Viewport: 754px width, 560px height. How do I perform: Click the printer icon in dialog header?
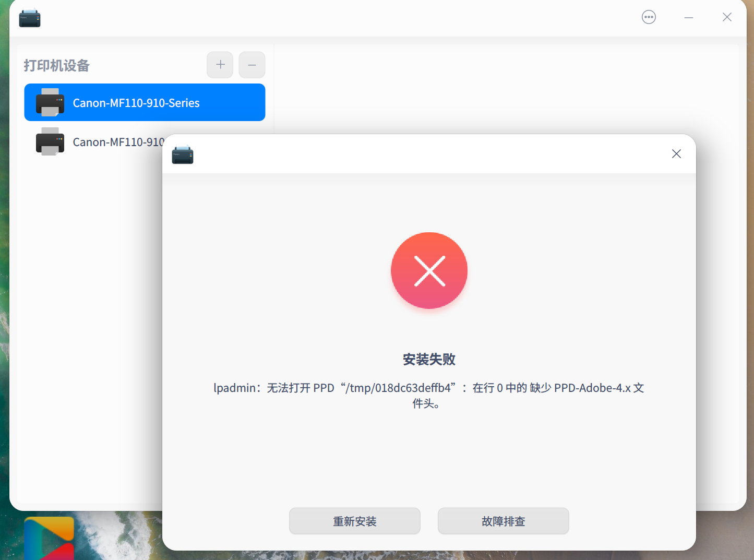pyautogui.click(x=183, y=154)
